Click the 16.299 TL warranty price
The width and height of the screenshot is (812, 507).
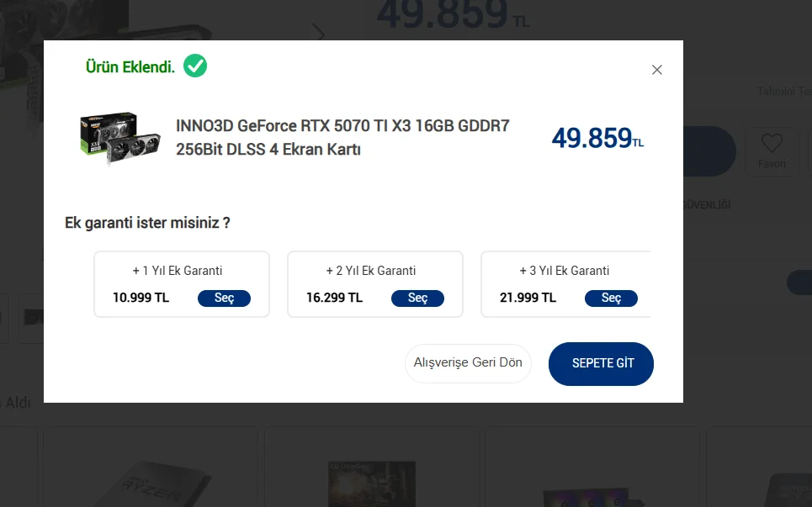point(334,298)
